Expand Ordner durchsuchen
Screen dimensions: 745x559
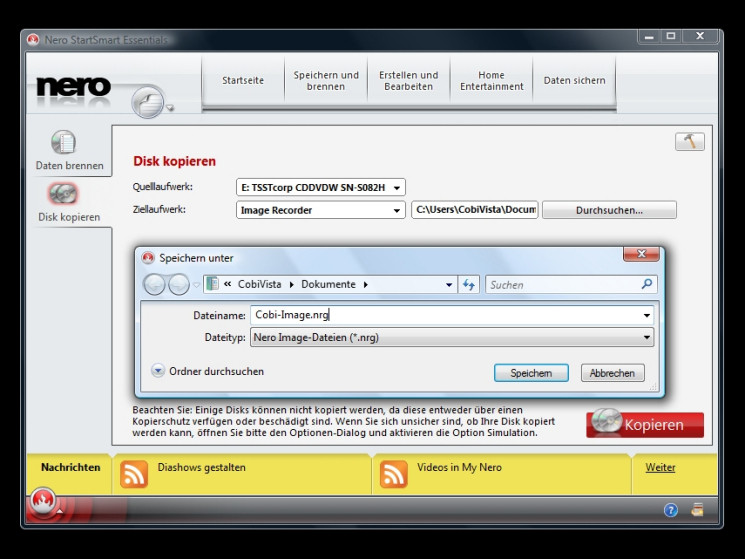158,371
